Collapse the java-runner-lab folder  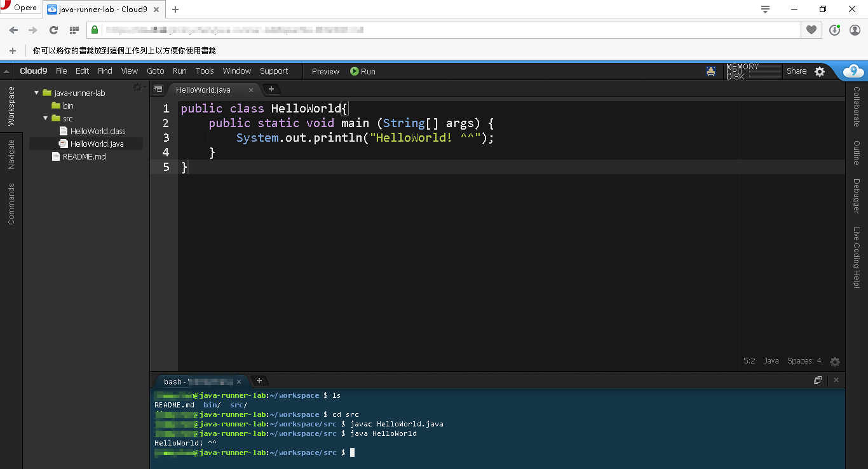point(36,92)
